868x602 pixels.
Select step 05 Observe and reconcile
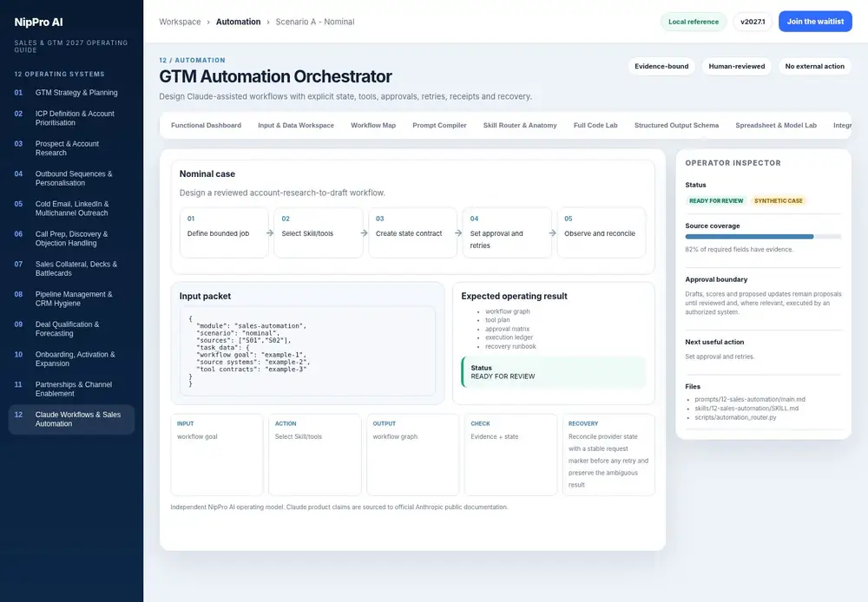tap(602, 232)
